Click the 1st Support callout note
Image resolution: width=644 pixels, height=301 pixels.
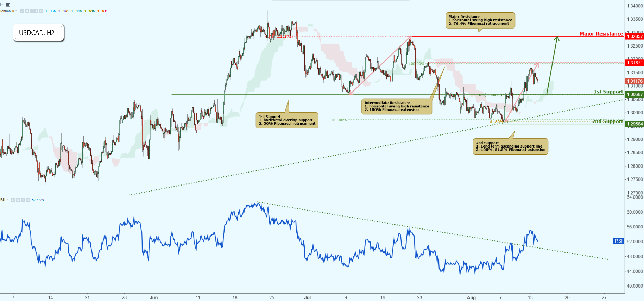pos(287,120)
